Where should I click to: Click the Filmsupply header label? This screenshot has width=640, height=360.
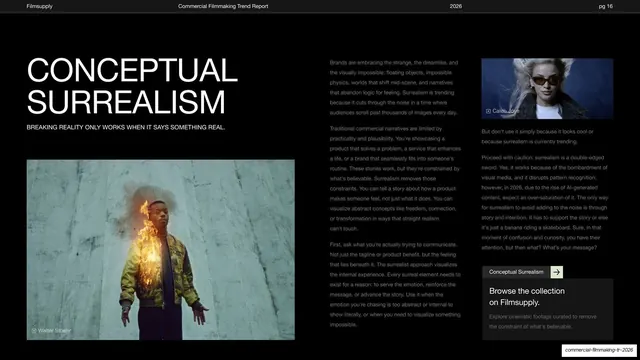pyautogui.click(x=39, y=6)
